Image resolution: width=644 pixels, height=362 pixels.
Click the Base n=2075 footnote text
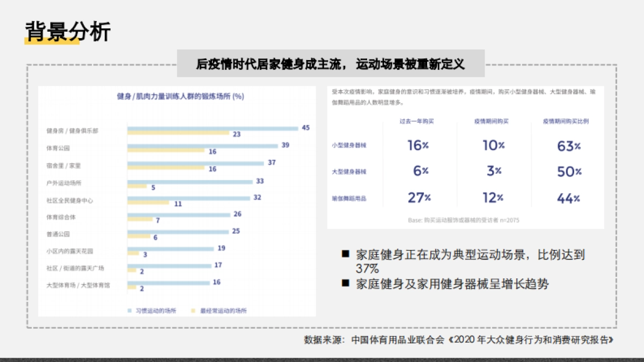coord(464,220)
